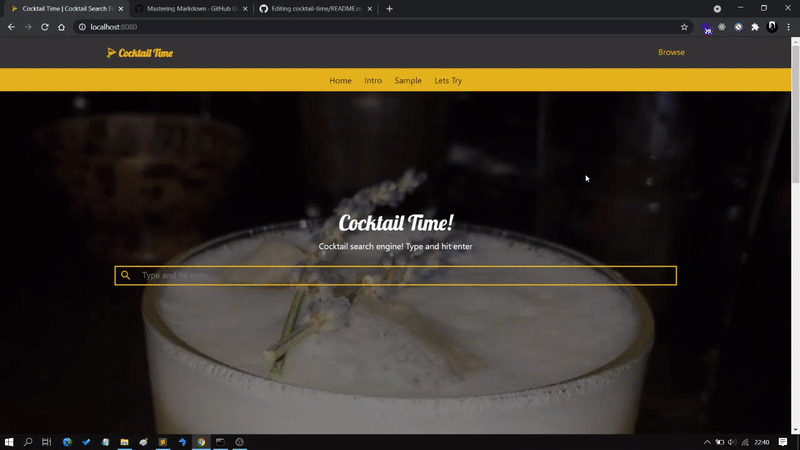Open volume control in system tray

tap(732, 442)
